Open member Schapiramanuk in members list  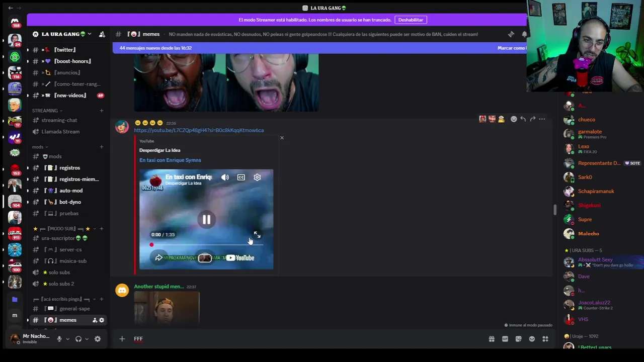(x=596, y=191)
